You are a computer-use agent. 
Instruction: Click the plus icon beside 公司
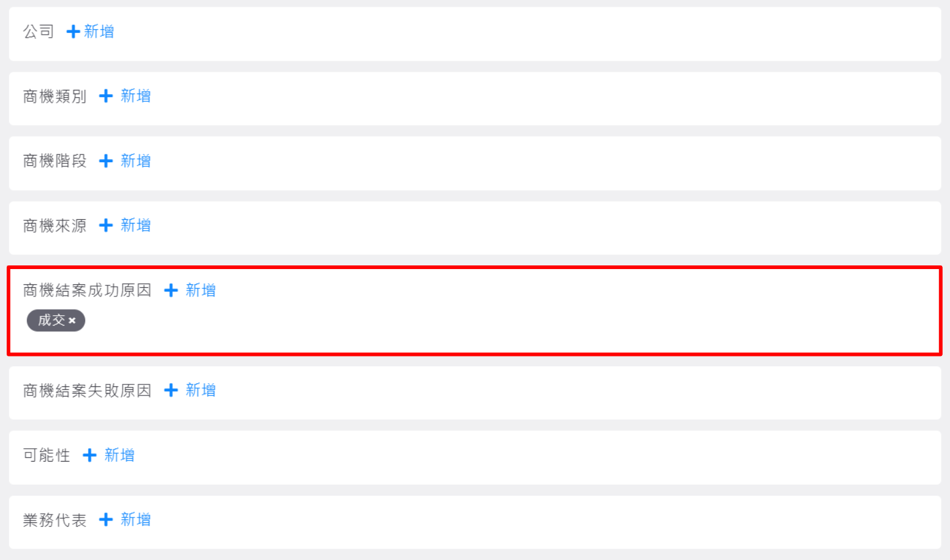[73, 32]
